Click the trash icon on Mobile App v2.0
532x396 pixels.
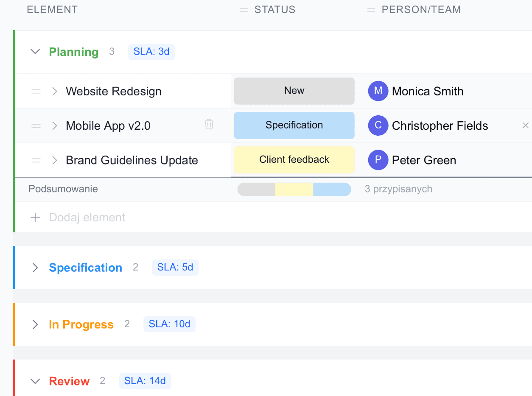209,124
